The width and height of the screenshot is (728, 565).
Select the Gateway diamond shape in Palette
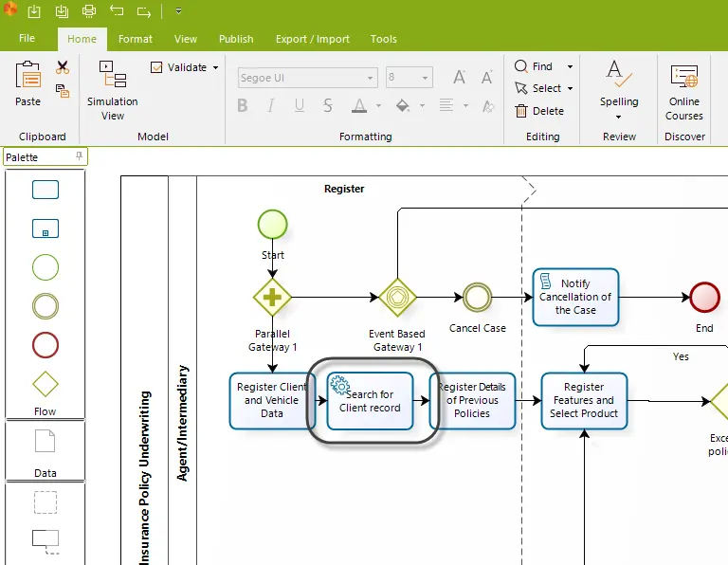point(45,384)
